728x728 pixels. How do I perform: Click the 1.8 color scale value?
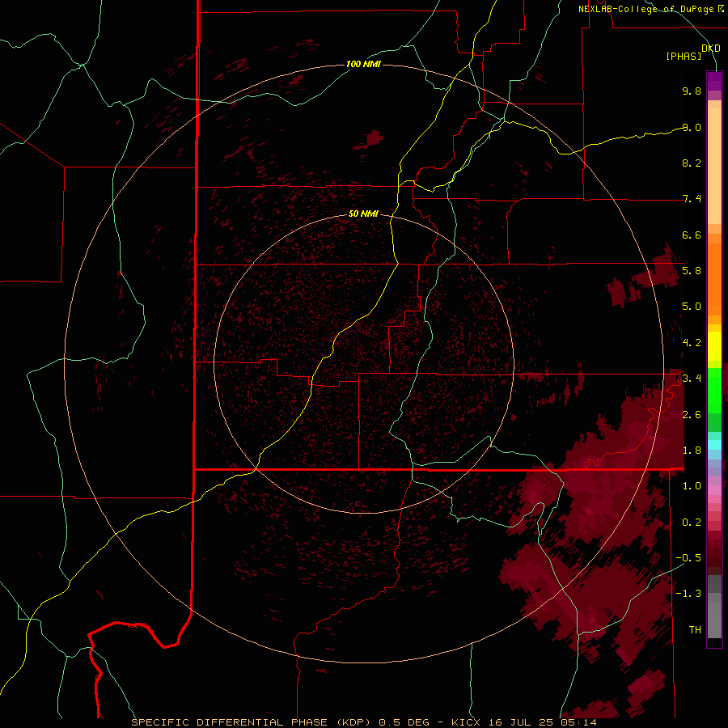click(x=692, y=451)
